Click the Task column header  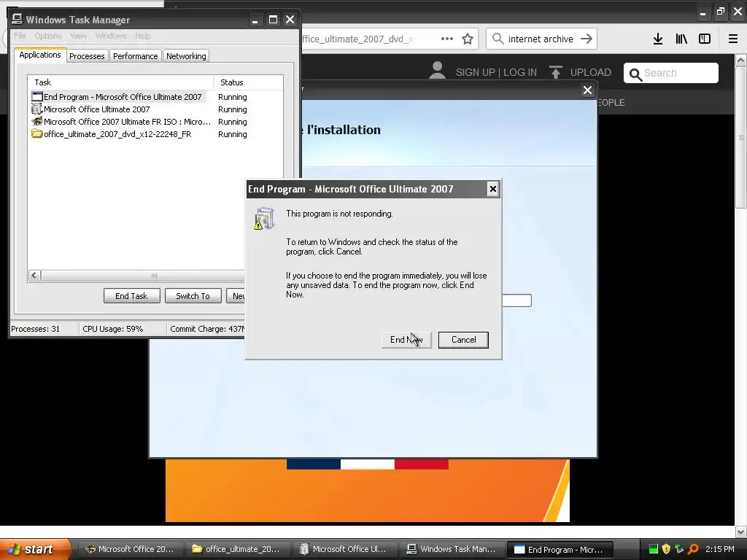point(121,82)
